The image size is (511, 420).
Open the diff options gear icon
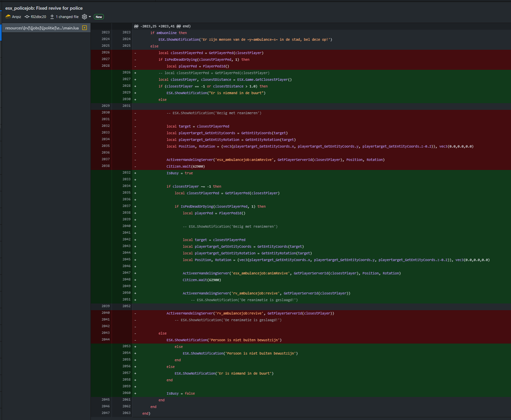[x=84, y=17]
